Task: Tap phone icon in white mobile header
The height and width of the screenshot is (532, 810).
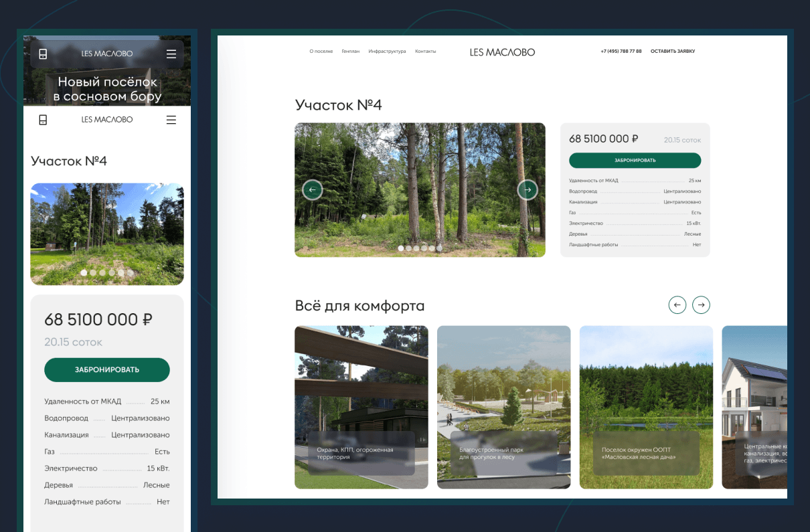Action: point(43,120)
